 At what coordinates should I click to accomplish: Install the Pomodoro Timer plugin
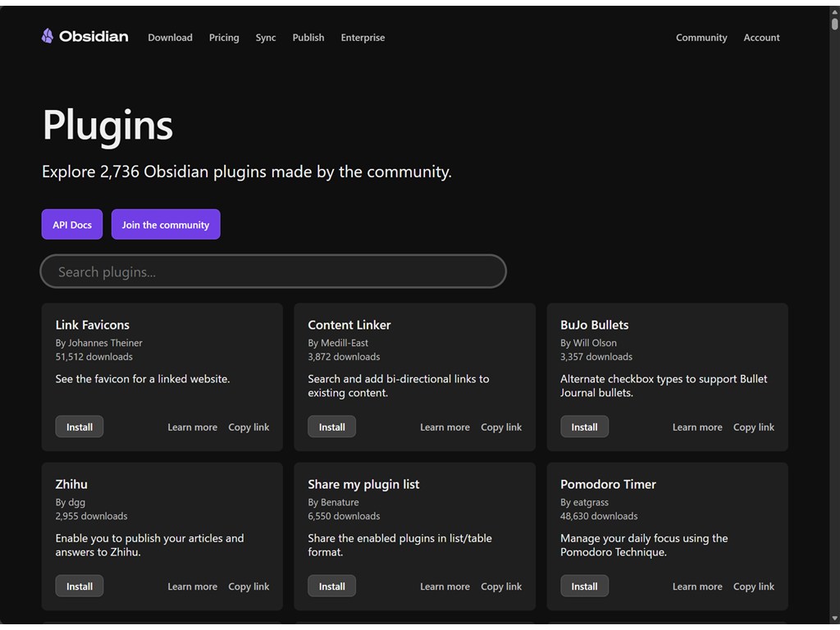584,587
